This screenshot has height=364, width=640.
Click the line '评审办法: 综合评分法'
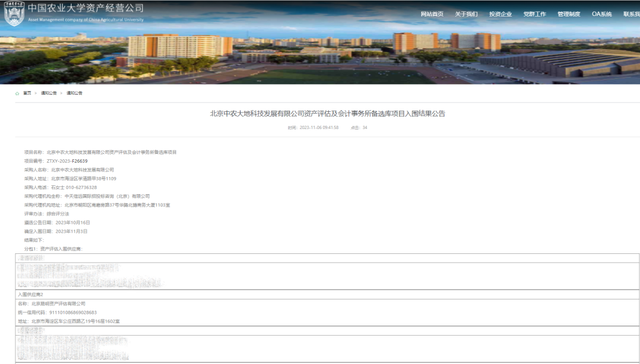(47, 214)
